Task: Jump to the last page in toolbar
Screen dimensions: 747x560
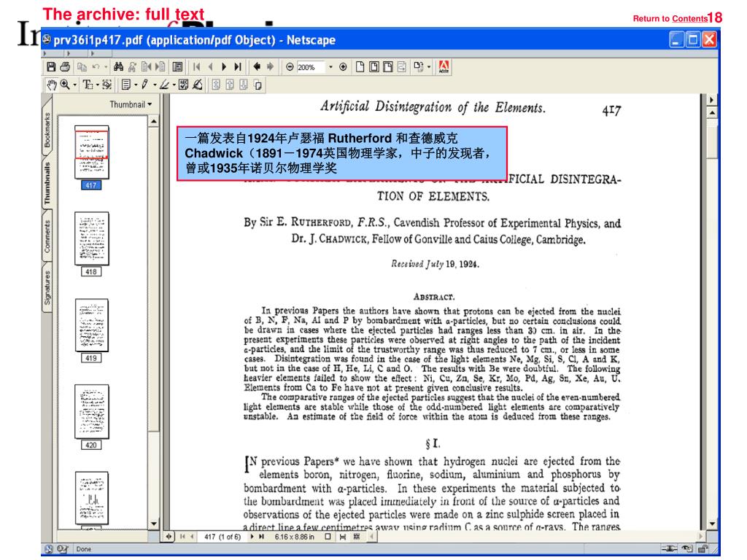Action: [x=238, y=67]
